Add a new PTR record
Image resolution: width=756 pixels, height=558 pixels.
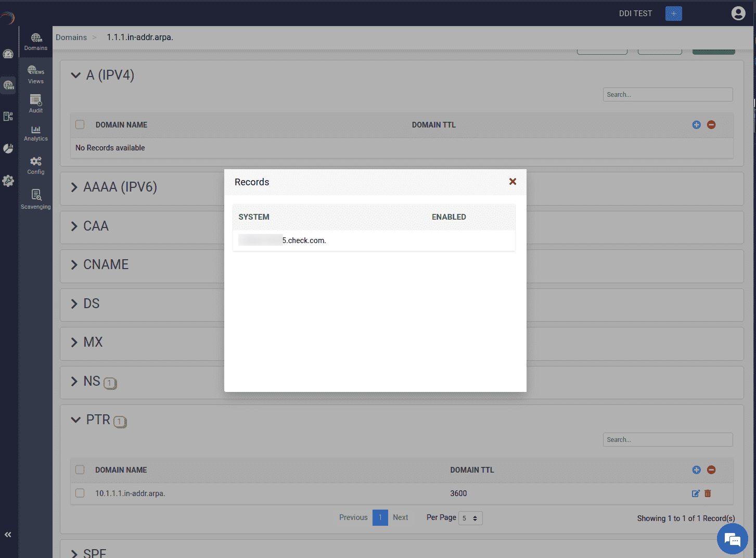(x=696, y=470)
